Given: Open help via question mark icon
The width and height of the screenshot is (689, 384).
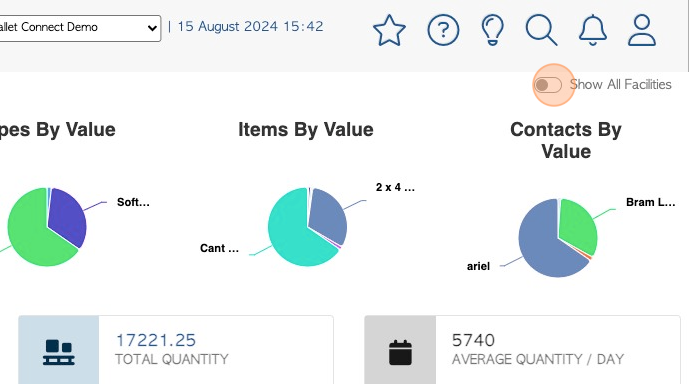Looking at the screenshot, I should 443,30.
